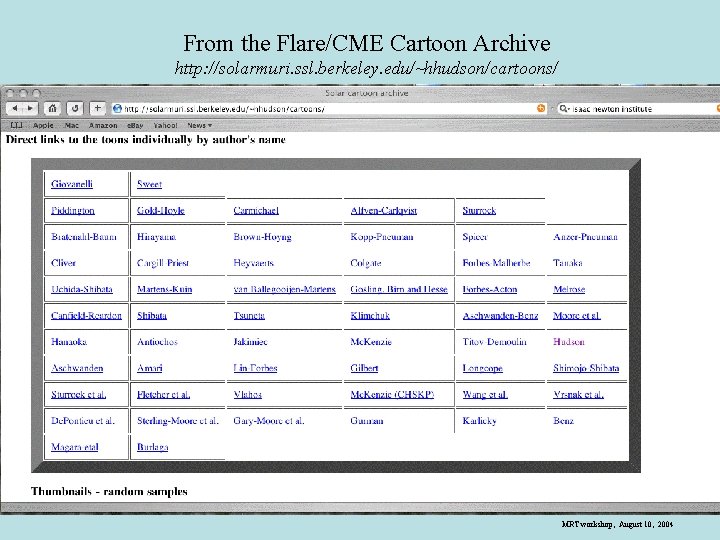
Task: Open the Bratenahl-Baum link
Action: click(84, 237)
